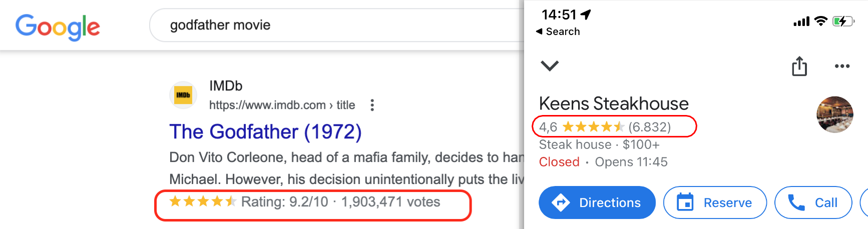Click the imdb.com URL breadcrumb
868x229 pixels.
[282, 105]
